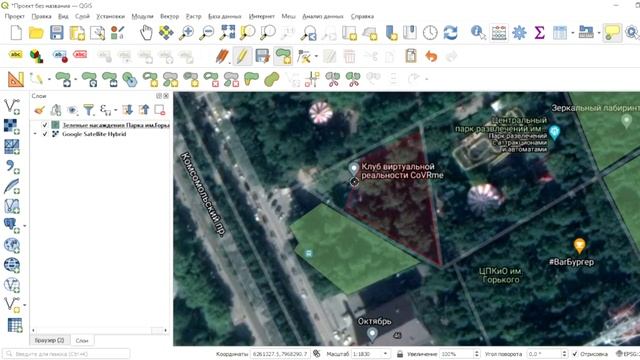
Task: Click the Expand All layers icon
Action: tap(127, 110)
